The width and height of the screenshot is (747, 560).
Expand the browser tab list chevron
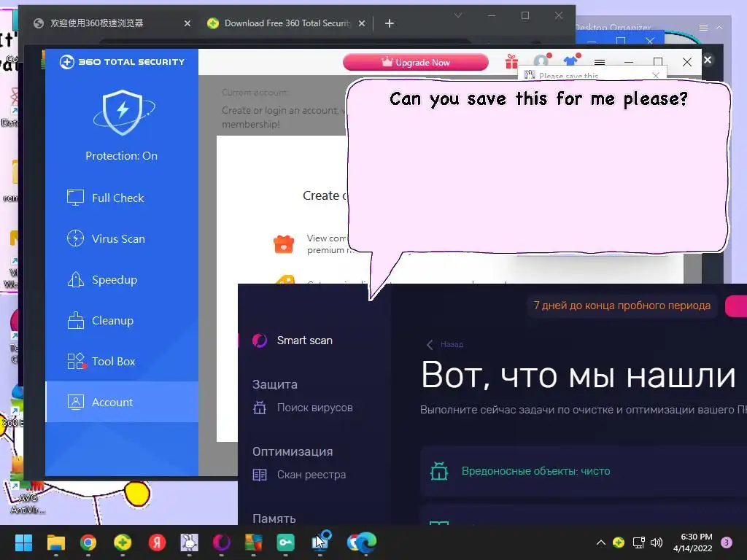click(x=458, y=15)
